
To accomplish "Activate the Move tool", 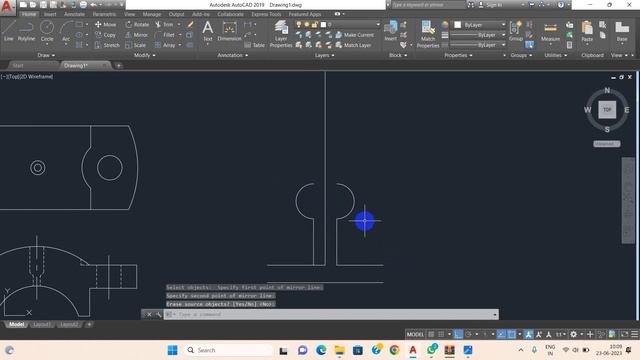I will (105, 24).
